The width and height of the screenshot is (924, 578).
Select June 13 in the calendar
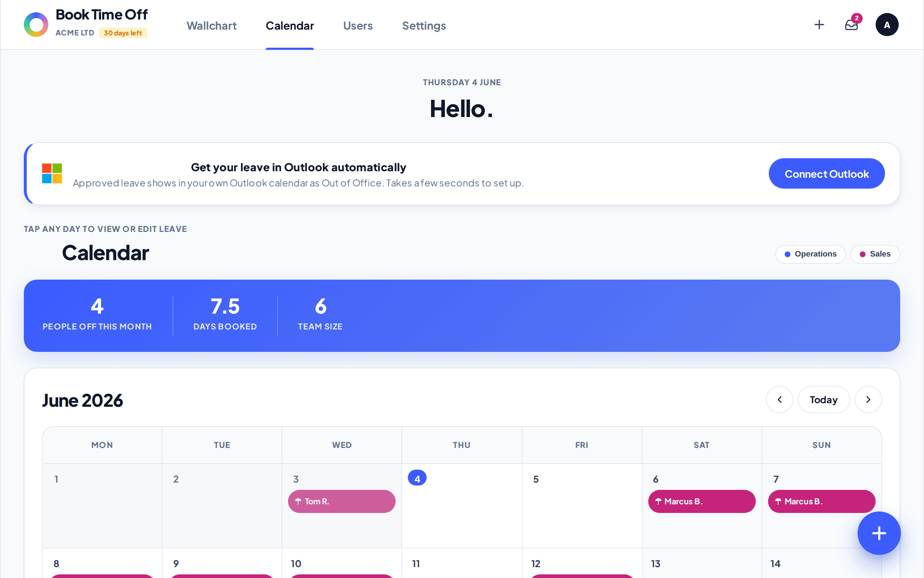[x=702, y=563]
